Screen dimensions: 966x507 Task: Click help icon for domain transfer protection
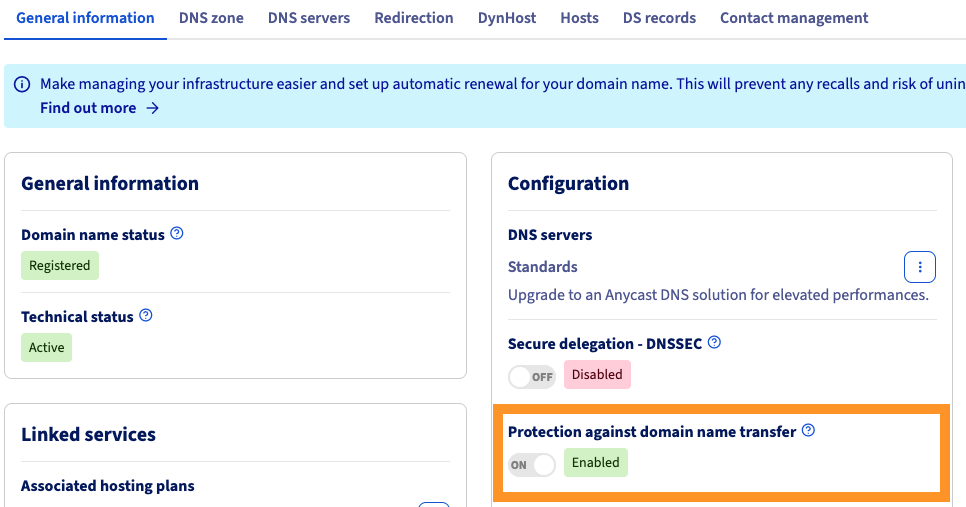coord(809,431)
